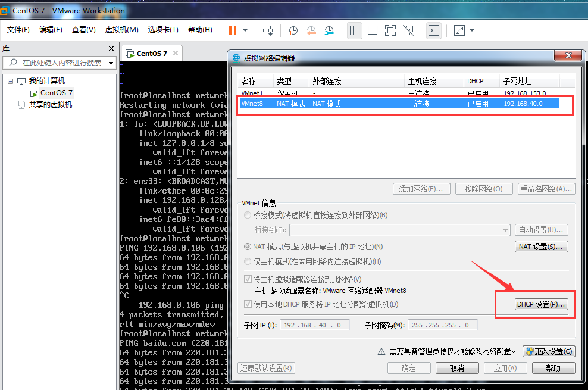Open the stretch display dropdown arrow
The height and width of the screenshot is (390, 588).
click(472, 30)
